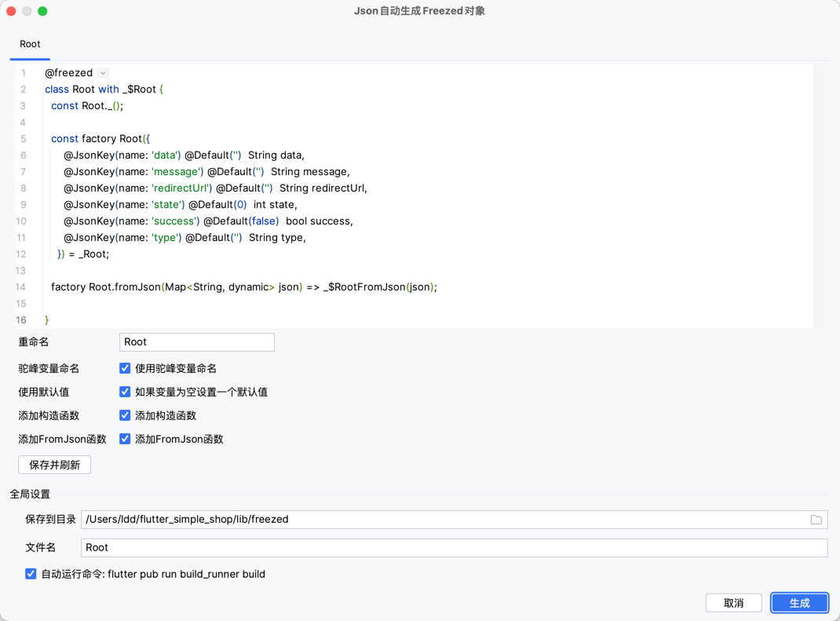Place cursor on the Root.fromJson factory line
The height and width of the screenshot is (621, 840).
243,287
